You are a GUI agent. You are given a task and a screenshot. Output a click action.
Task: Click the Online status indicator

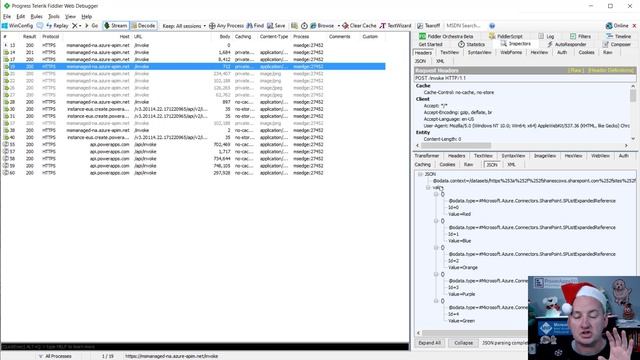[617, 25]
